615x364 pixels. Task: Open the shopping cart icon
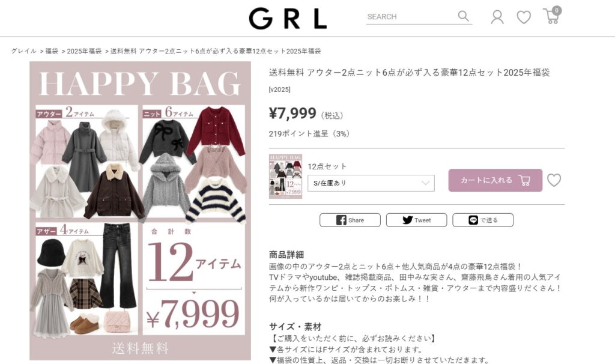tap(551, 16)
